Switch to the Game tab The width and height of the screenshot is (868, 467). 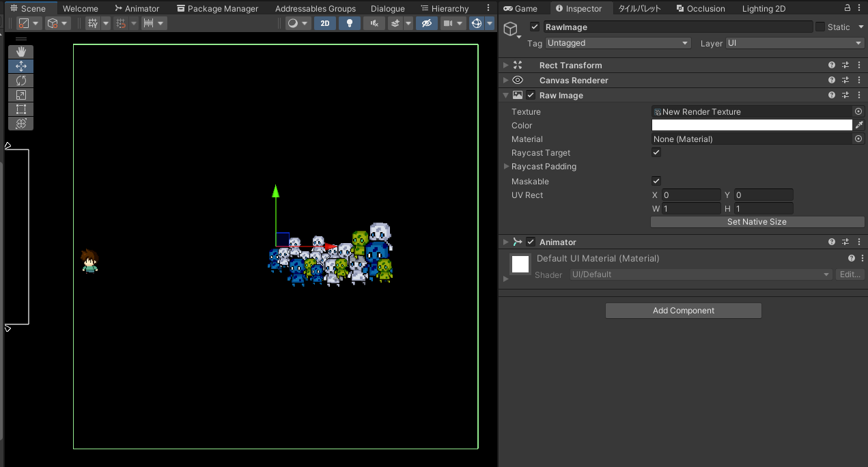point(522,8)
